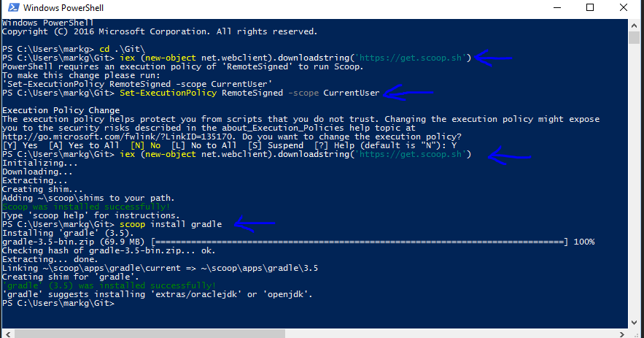This screenshot has height=338, width=644.
Task: Click the horizontal scrollbar thumb
Action: (x=150, y=334)
